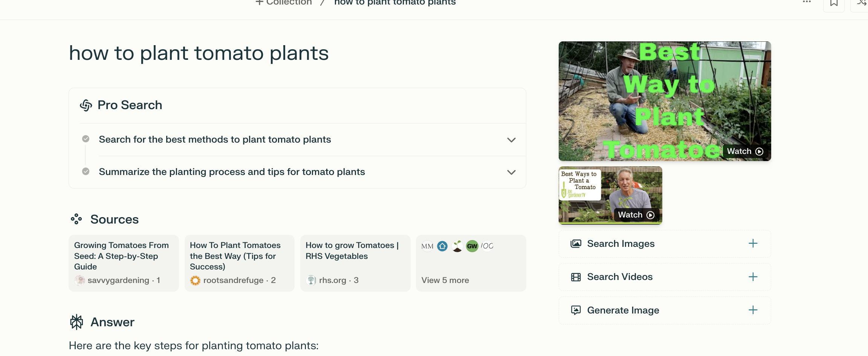This screenshot has height=356, width=868.
Task: Watch the 'Best Ways to Plant a Tomato' video
Action: [636, 215]
